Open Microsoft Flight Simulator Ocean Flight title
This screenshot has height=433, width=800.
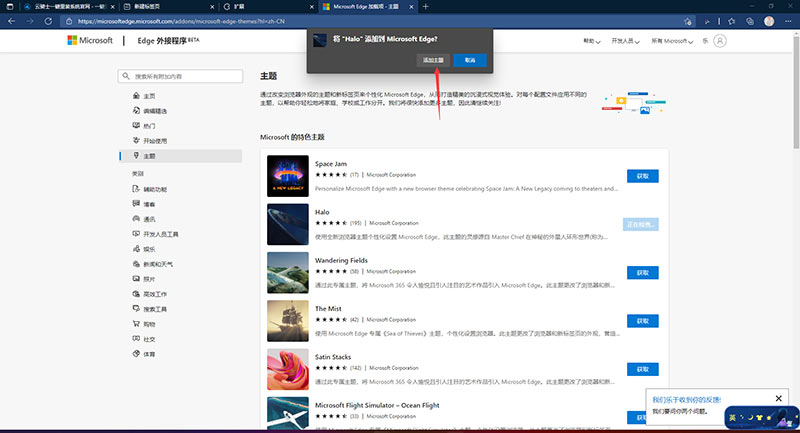click(377, 405)
